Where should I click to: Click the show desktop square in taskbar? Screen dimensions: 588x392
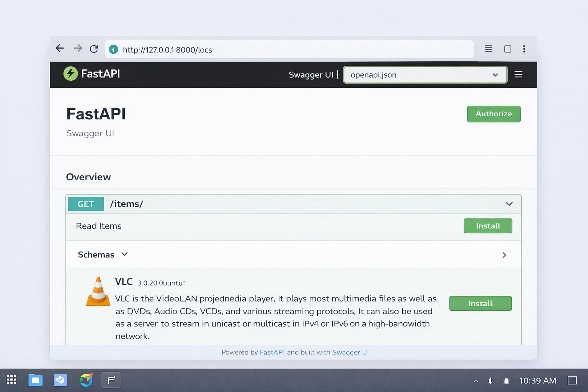coord(572,381)
